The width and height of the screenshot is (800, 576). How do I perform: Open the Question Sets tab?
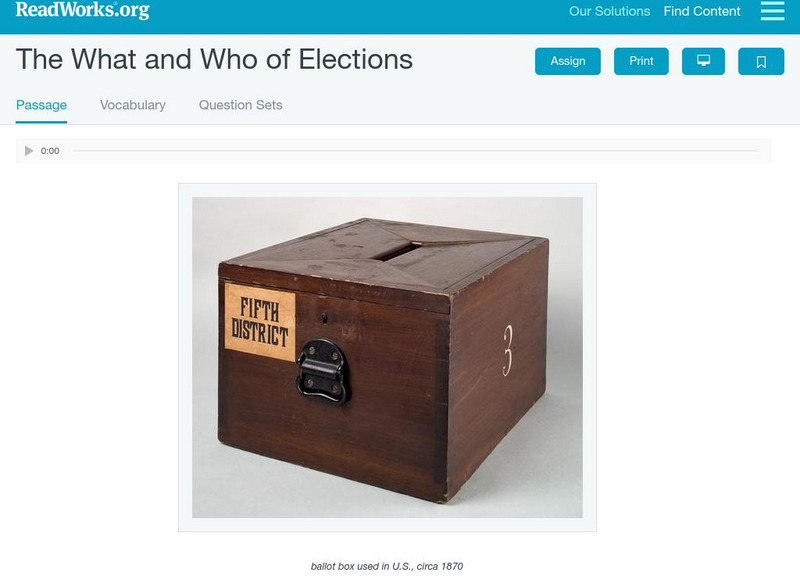(240, 105)
